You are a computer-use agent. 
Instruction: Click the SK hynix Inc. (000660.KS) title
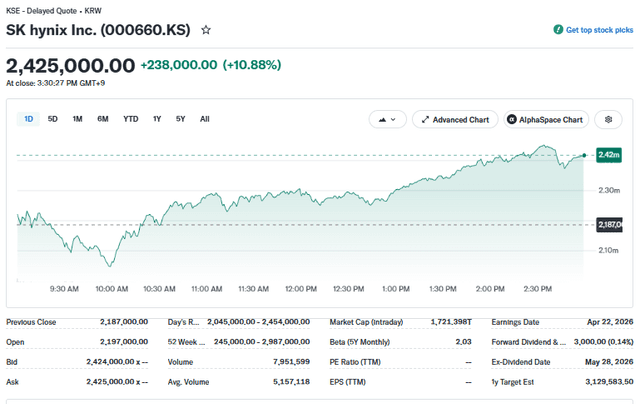98,30
